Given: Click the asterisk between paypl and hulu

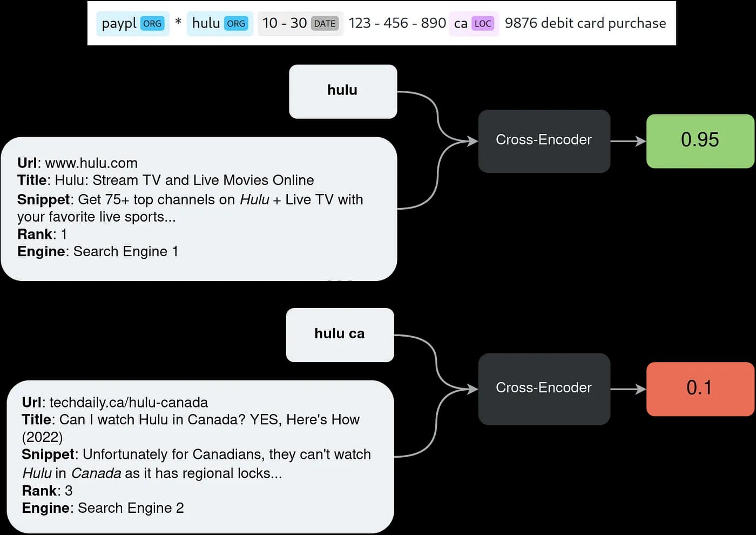Looking at the screenshot, I should point(178,23).
